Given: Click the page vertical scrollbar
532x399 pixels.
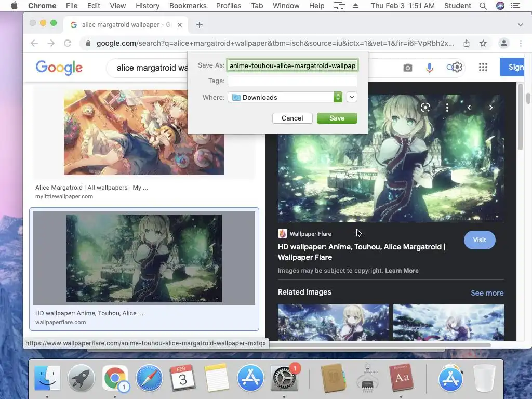Looking at the screenshot, I should (528, 98).
